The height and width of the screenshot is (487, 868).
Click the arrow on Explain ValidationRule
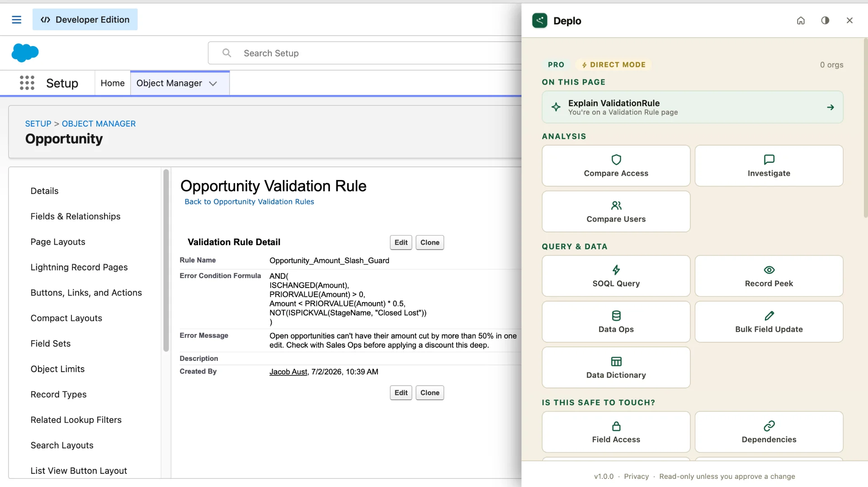(x=830, y=107)
